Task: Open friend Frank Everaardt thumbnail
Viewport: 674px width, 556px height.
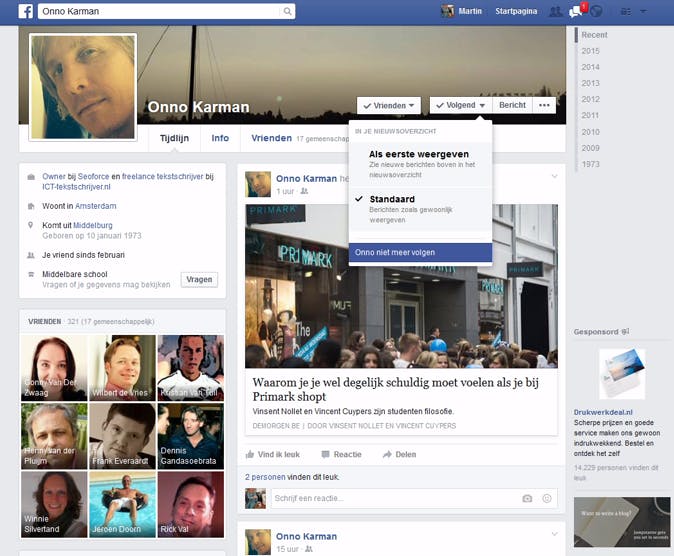Action: (123, 436)
